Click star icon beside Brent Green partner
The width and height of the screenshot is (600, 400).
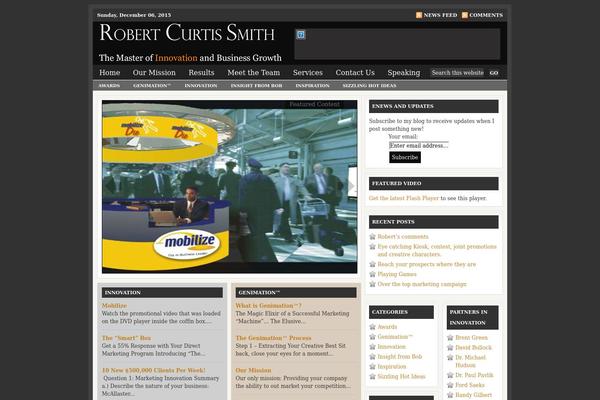pyautogui.click(x=450, y=338)
